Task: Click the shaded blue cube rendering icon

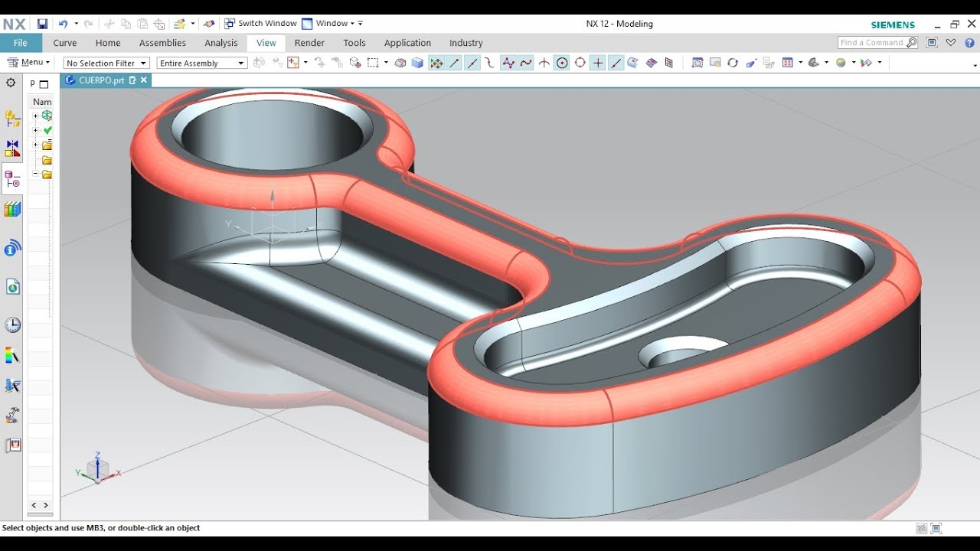Action: pos(417,63)
